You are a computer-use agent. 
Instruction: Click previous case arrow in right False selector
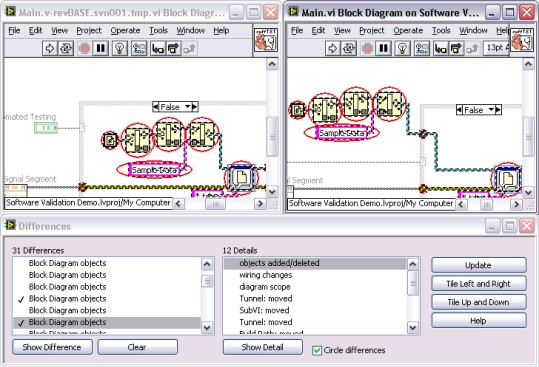[x=459, y=110]
